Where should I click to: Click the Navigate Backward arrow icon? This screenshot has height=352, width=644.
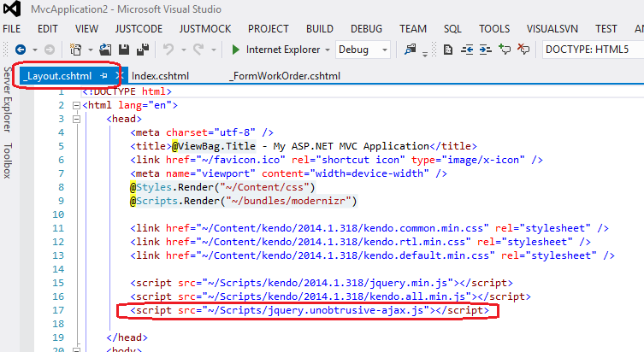[21, 50]
